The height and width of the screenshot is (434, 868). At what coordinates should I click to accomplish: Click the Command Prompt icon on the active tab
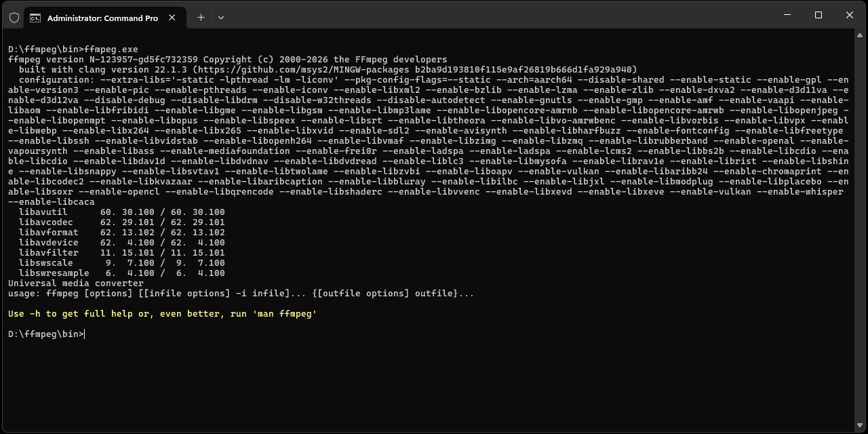37,18
